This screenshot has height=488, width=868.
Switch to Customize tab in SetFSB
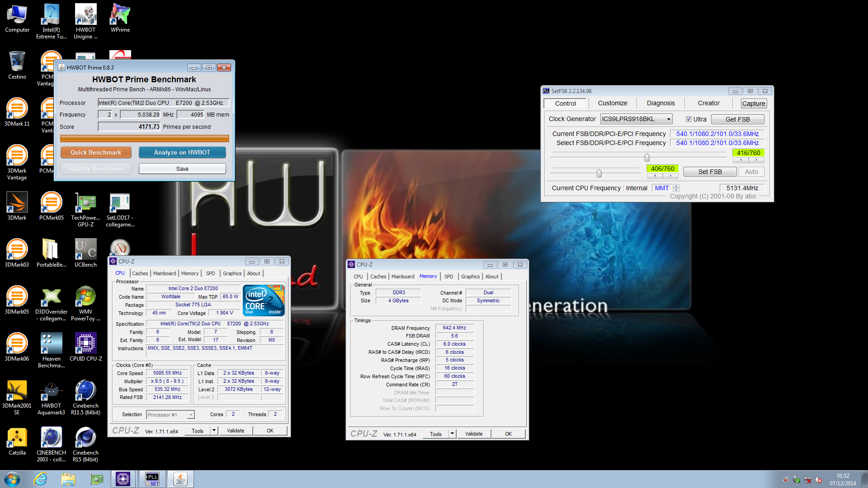coord(613,103)
